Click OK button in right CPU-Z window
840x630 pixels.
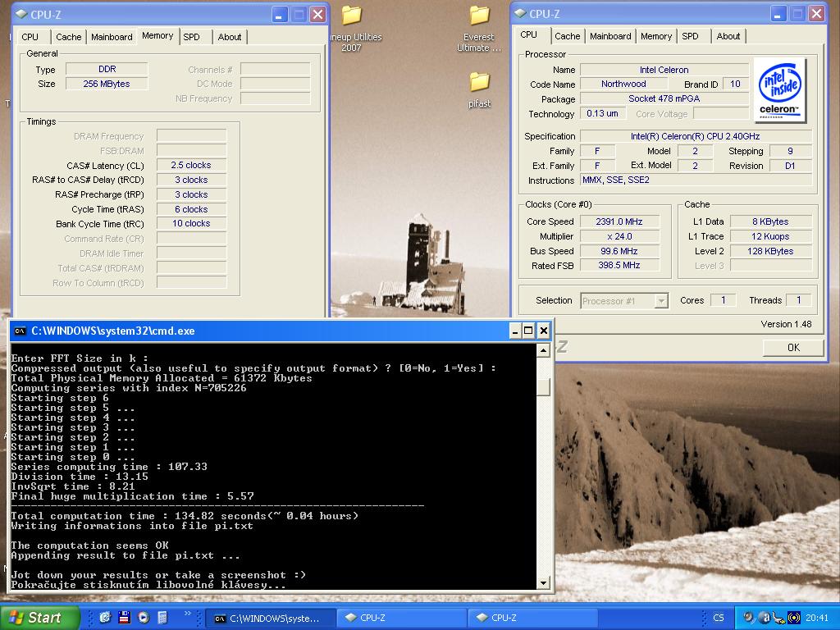click(x=793, y=348)
